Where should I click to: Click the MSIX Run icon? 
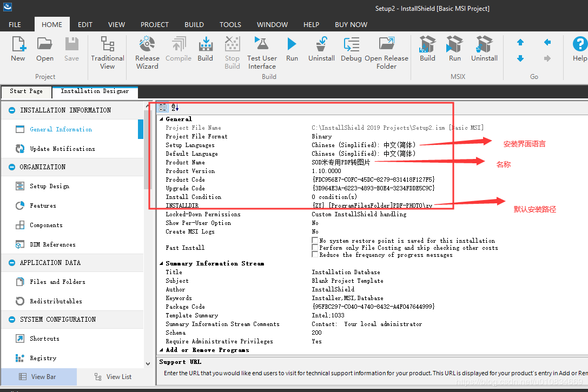(454, 48)
